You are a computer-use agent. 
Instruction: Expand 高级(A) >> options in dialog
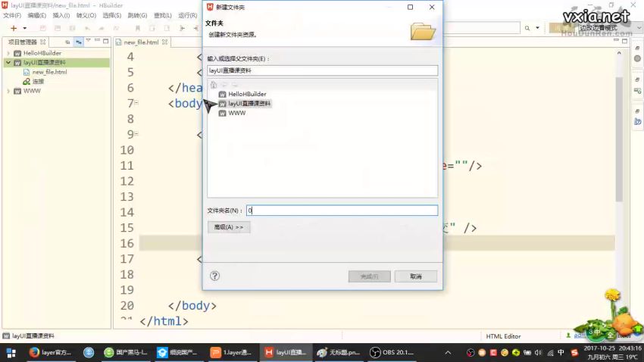pyautogui.click(x=229, y=227)
